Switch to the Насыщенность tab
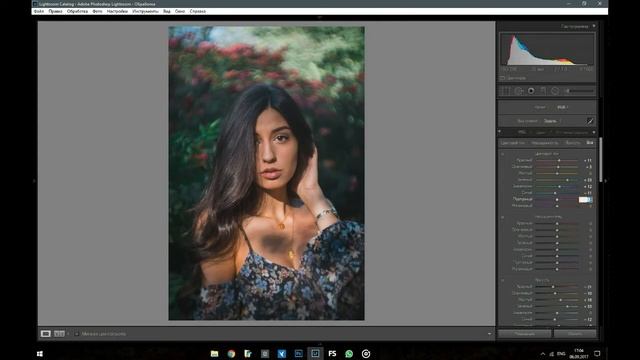 pyautogui.click(x=545, y=143)
